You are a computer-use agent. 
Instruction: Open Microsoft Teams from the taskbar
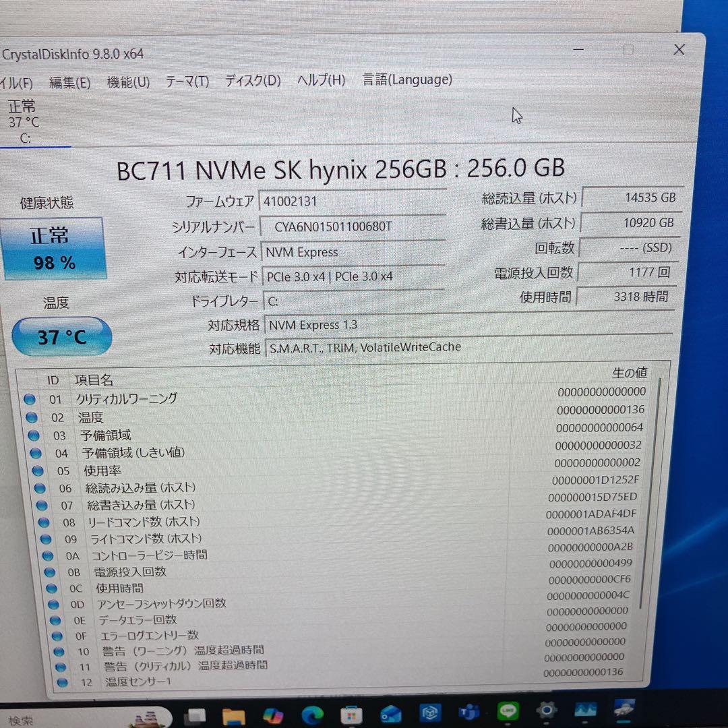coord(469,712)
